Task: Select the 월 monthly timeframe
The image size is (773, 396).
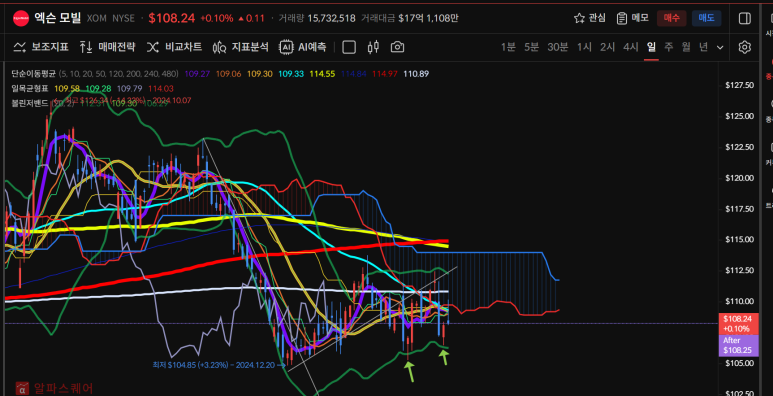Action: point(686,47)
